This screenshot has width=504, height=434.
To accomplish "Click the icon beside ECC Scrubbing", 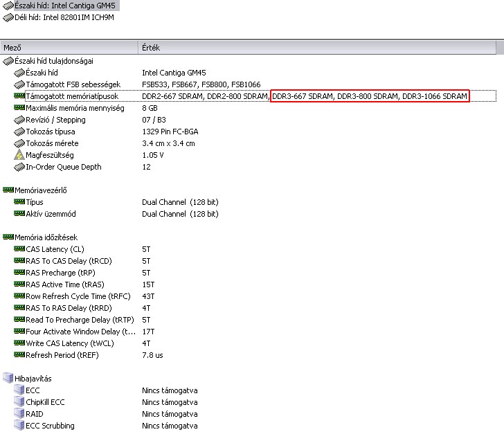I will pos(19,425).
